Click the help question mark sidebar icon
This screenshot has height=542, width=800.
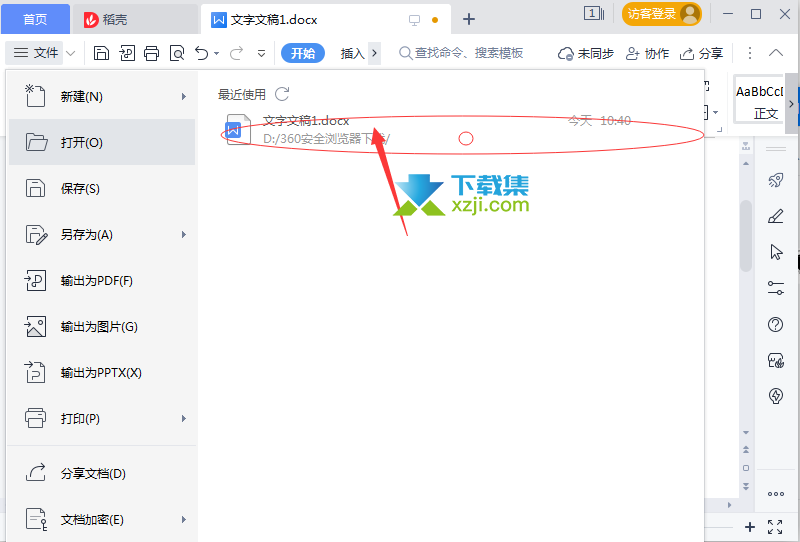776,324
